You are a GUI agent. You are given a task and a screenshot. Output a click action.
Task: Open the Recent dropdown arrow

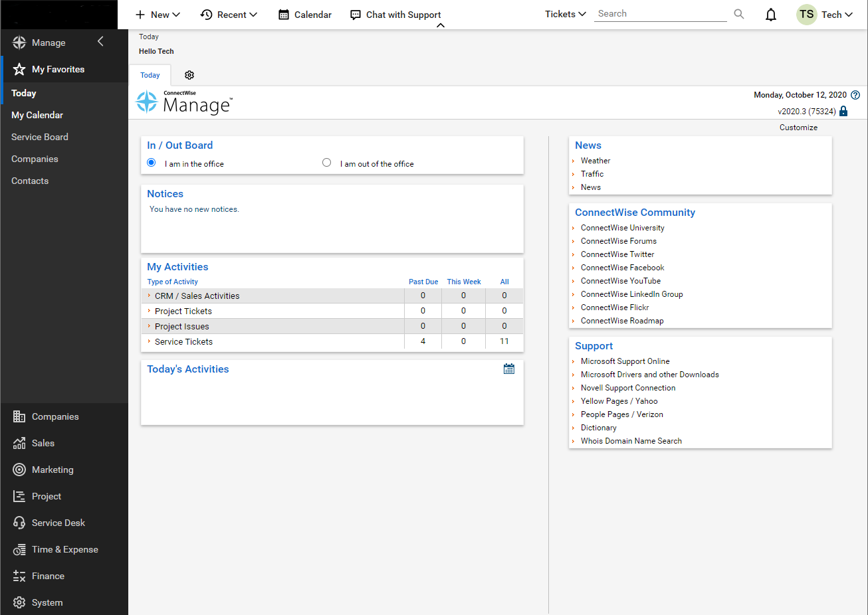click(253, 15)
